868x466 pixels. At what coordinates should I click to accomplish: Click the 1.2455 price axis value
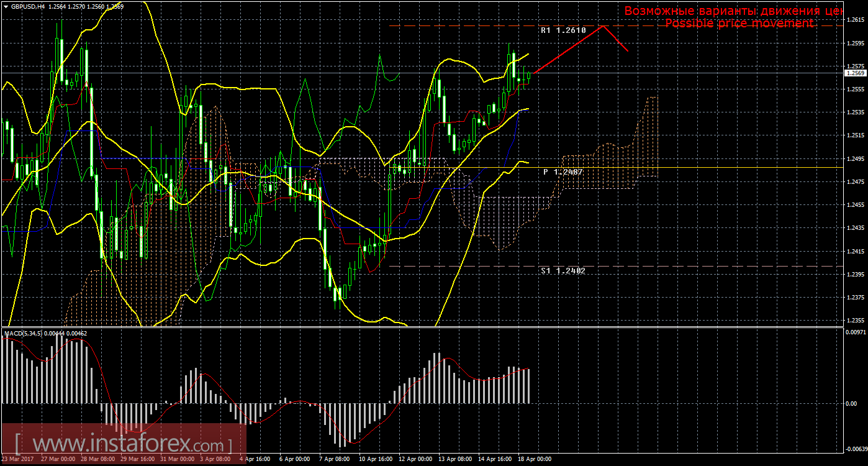(x=855, y=204)
